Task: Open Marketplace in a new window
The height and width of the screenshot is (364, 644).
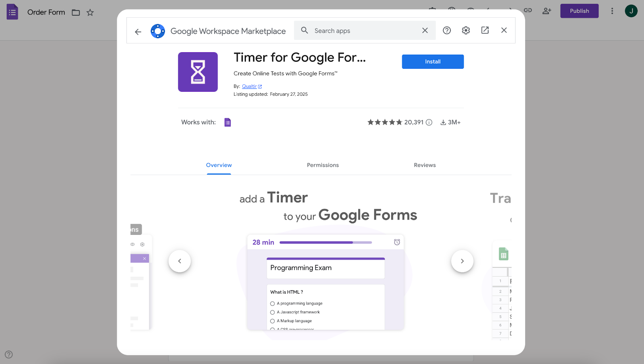Action: click(x=485, y=31)
